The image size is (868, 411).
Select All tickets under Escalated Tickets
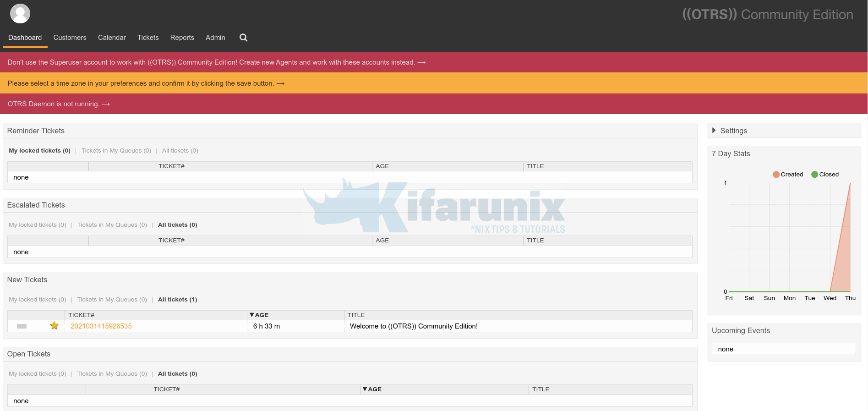point(178,225)
